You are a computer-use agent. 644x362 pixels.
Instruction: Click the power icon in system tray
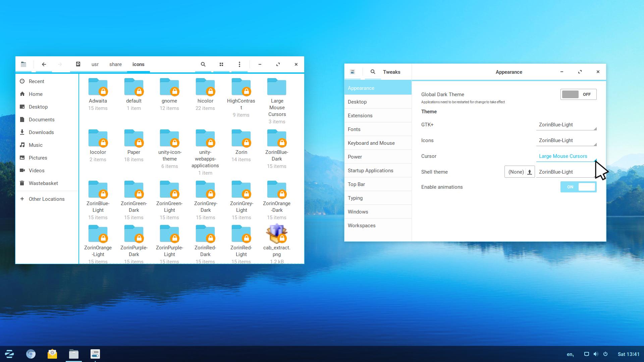[605, 354]
